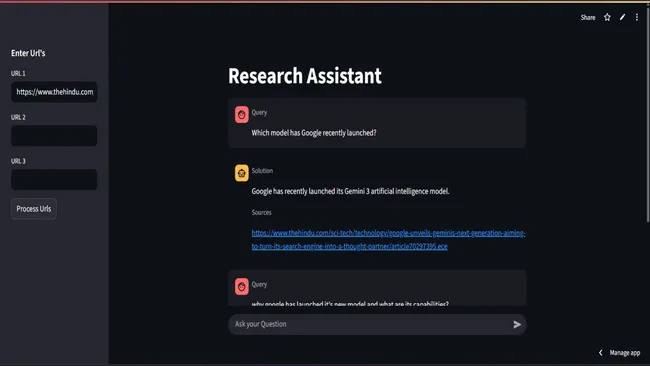Open the three-dot options menu
650x366 pixels.
click(x=637, y=17)
